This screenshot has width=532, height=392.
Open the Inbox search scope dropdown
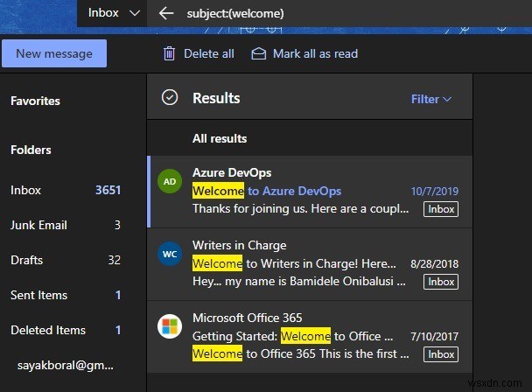[115, 13]
